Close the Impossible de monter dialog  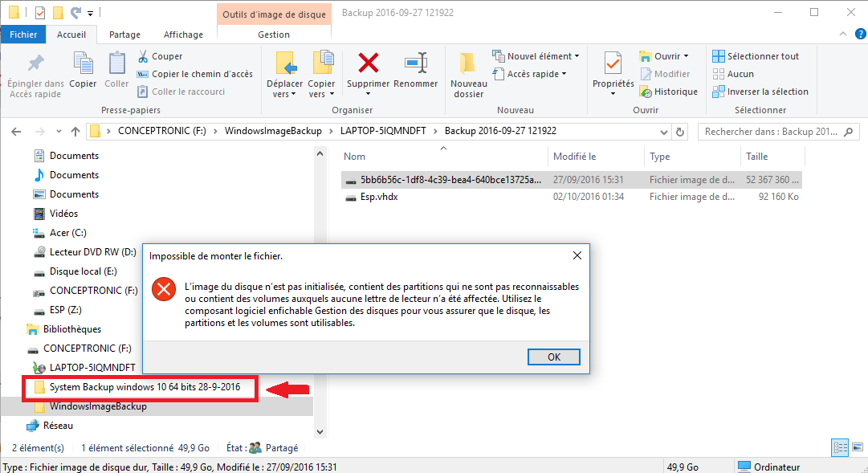(x=577, y=256)
